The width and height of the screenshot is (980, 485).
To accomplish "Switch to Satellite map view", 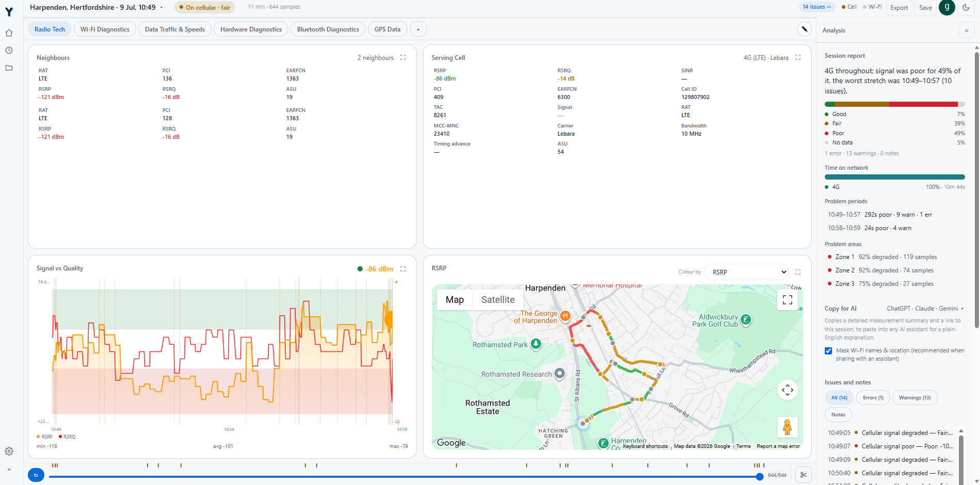I will pos(498,300).
